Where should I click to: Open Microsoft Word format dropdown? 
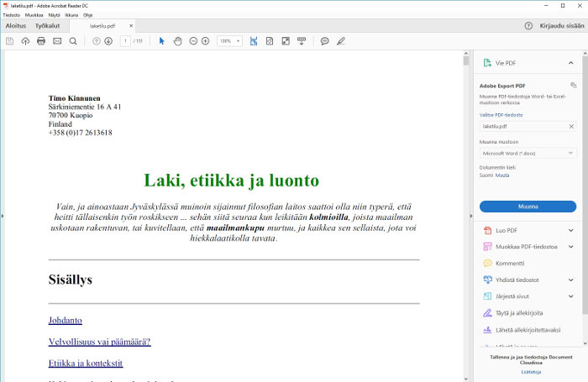(528, 154)
